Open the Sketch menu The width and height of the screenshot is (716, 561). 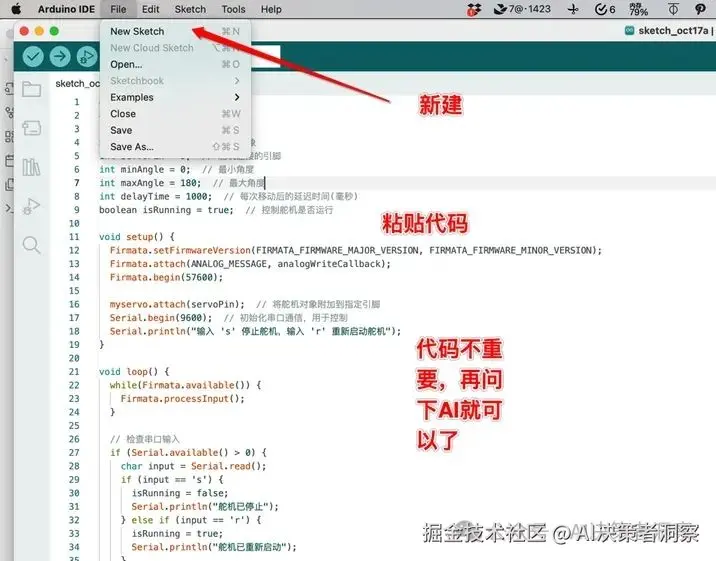click(190, 9)
